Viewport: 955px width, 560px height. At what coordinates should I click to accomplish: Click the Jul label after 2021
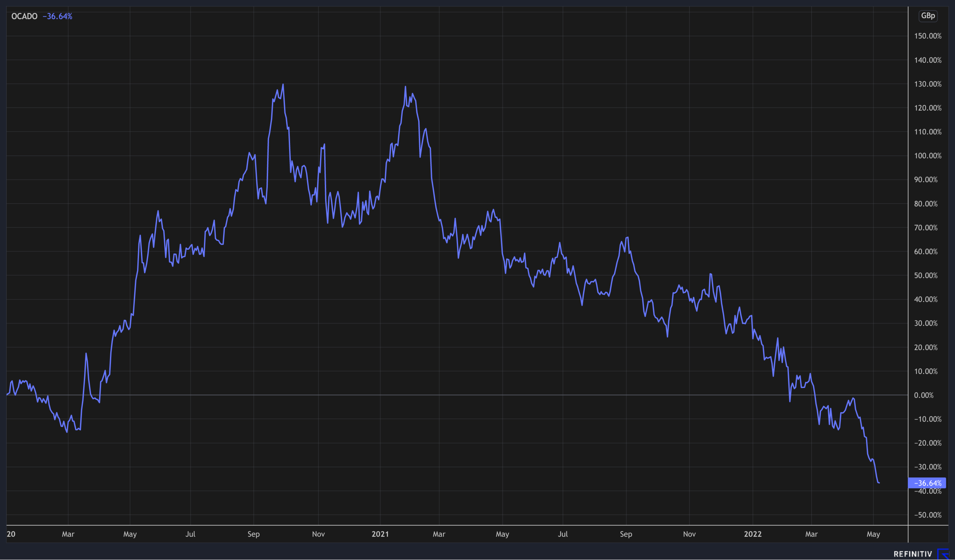(x=563, y=534)
